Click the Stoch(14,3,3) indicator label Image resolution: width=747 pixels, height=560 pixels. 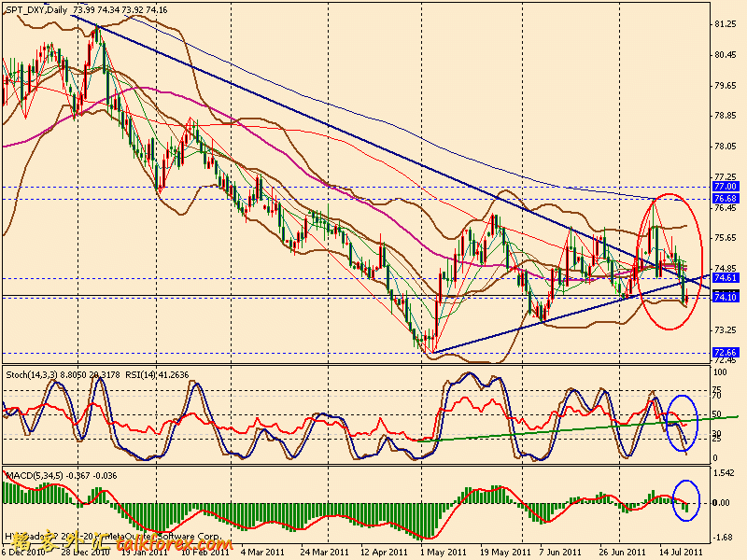[x=34, y=375]
